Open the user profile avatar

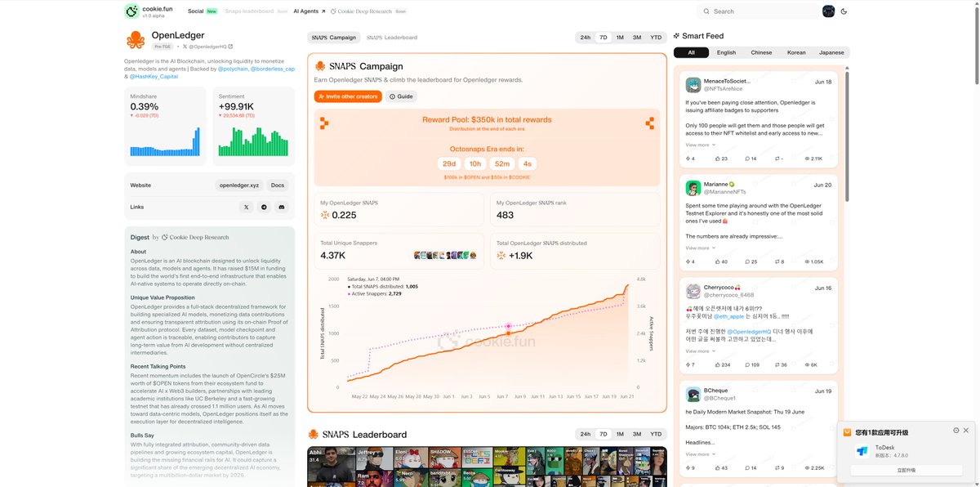(x=828, y=11)
